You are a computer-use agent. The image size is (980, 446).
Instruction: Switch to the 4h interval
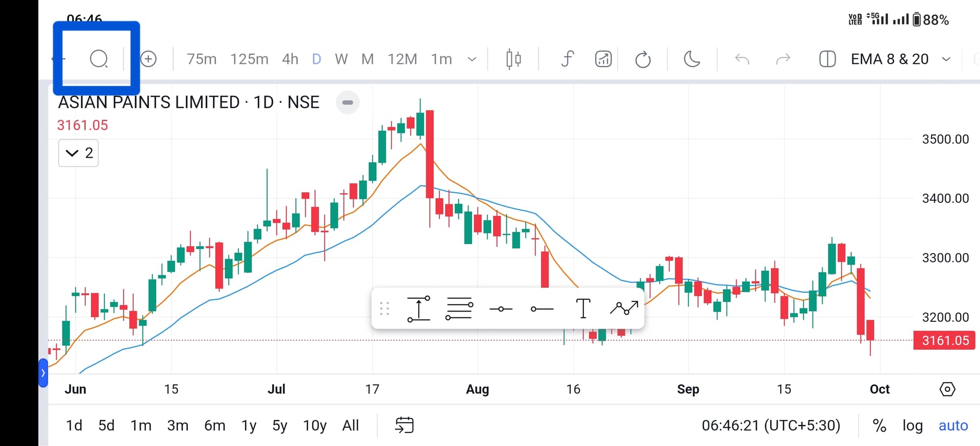point(290,59)
